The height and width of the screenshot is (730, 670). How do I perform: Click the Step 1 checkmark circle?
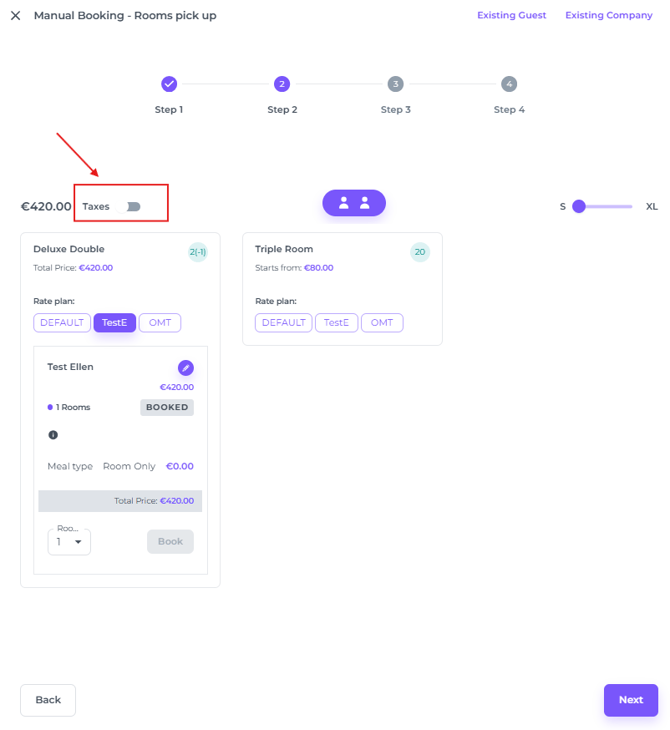pyautogui.click(x=169, y=84)
